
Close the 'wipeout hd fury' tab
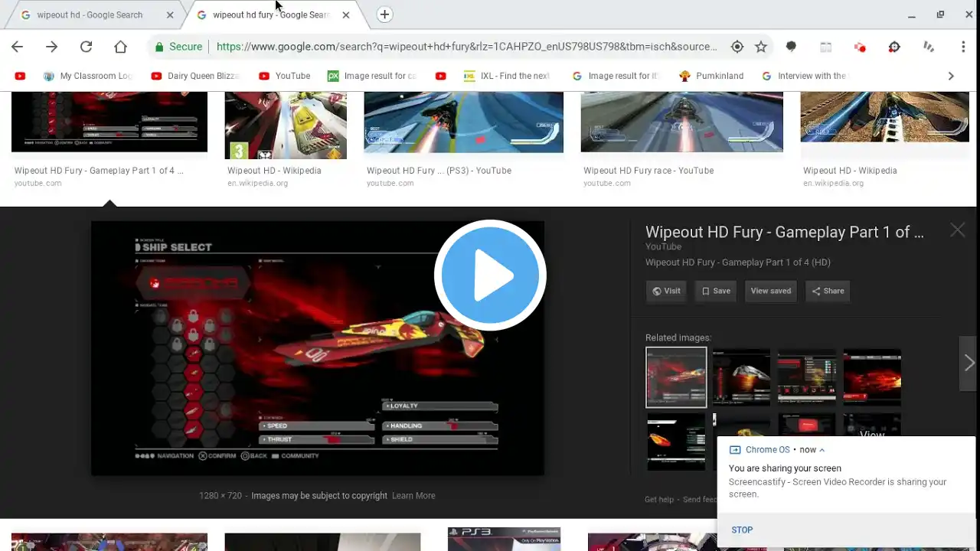pyautogui.click(x=346, y=15)
